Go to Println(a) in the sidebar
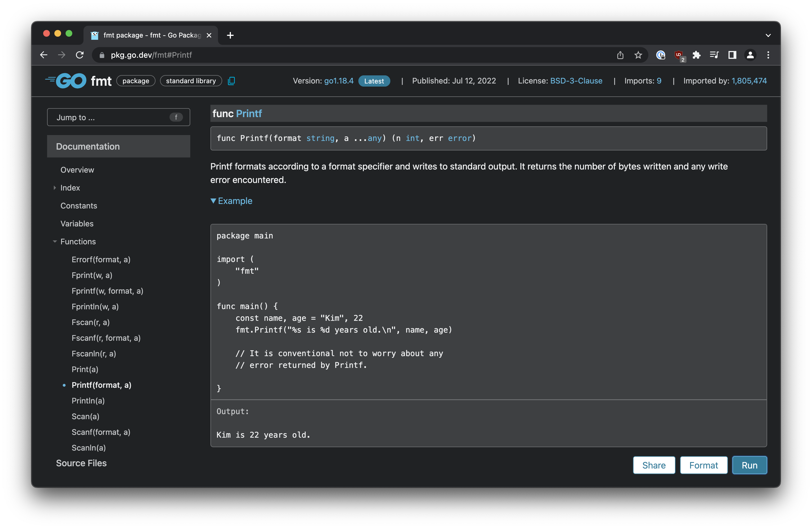 [x=88, y=401]
